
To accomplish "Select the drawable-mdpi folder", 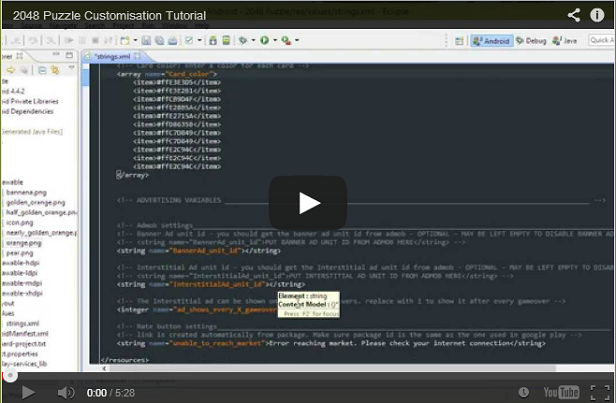I will coord(22,283).
